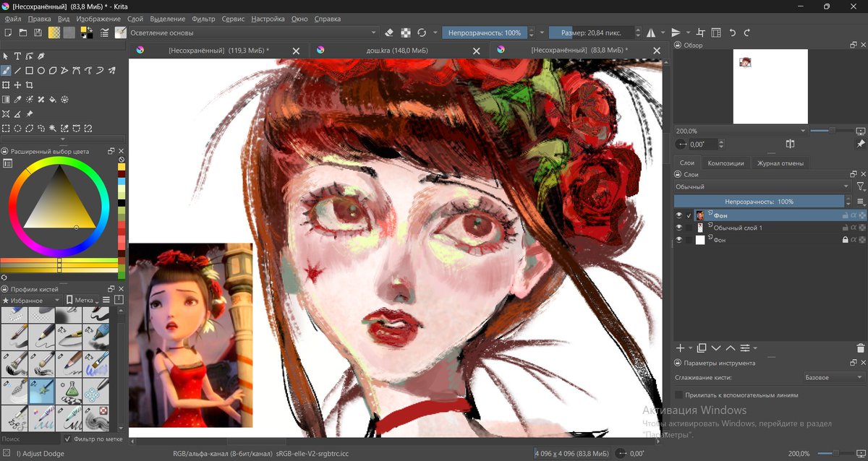Click the Метка tag button
This screenshot has width=868, height=461.
[81, 300]
